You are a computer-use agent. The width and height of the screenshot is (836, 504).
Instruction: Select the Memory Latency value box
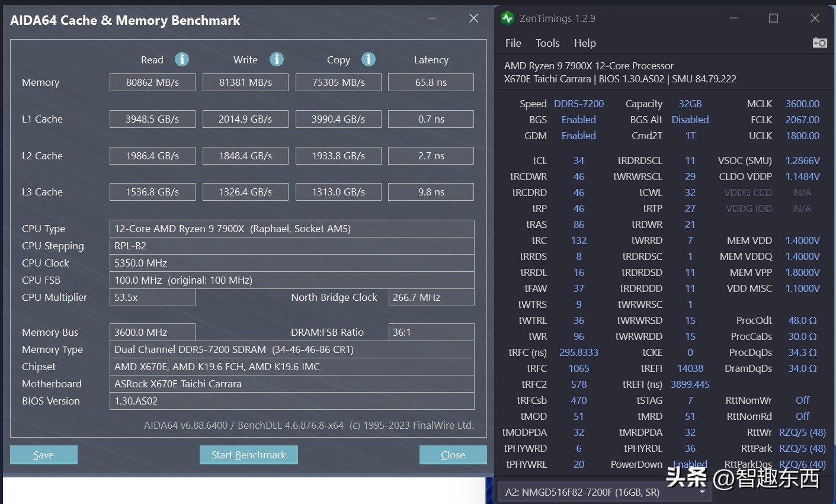point(431,82)
